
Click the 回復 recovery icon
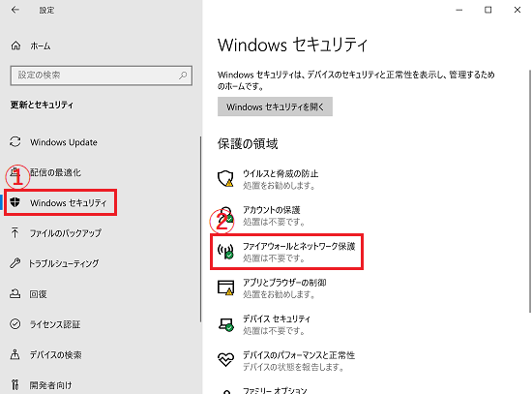(15, 293)
